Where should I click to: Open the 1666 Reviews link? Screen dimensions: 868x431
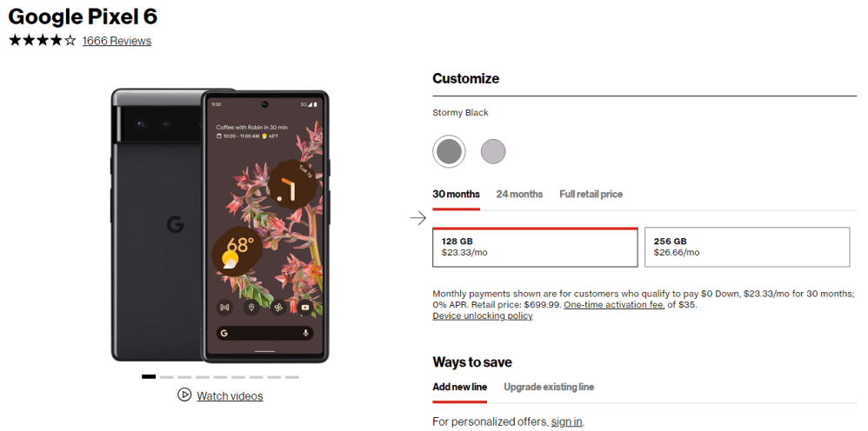coord(117,41)
